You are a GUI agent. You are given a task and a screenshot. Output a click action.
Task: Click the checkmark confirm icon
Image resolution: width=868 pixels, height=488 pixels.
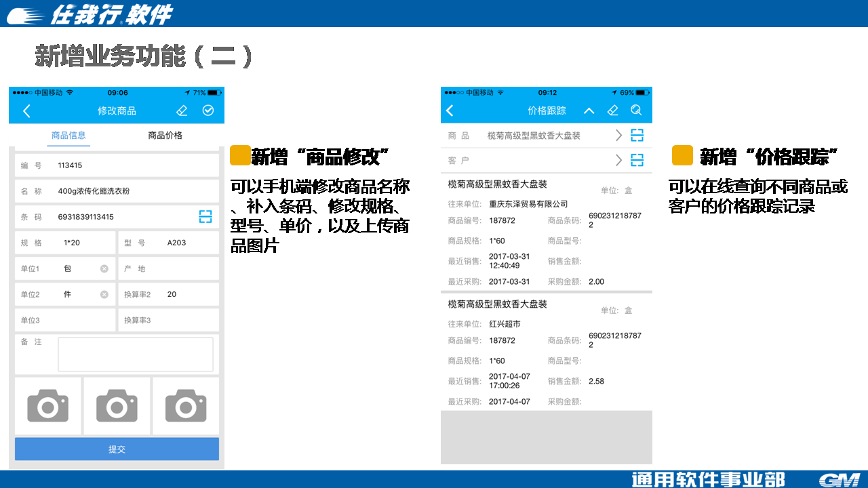tap(208, 110)
